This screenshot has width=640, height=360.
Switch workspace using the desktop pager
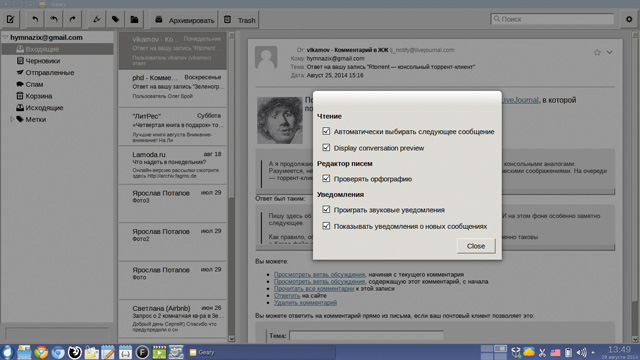coord(493,352)
